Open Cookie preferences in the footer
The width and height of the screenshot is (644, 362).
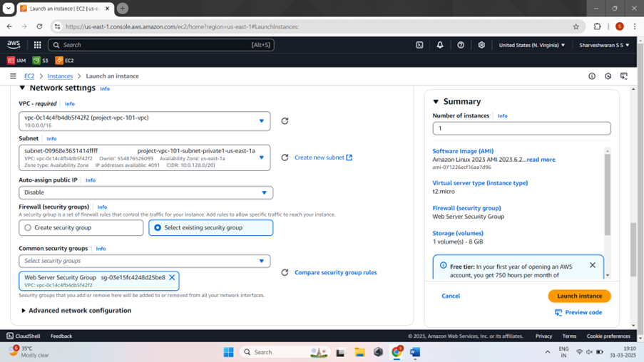tap(608, 336)
